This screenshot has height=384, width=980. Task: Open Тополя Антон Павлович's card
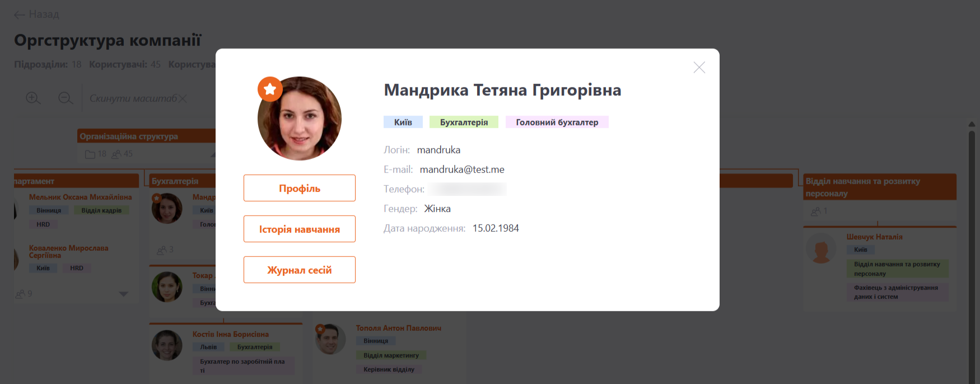coord(398,329)
